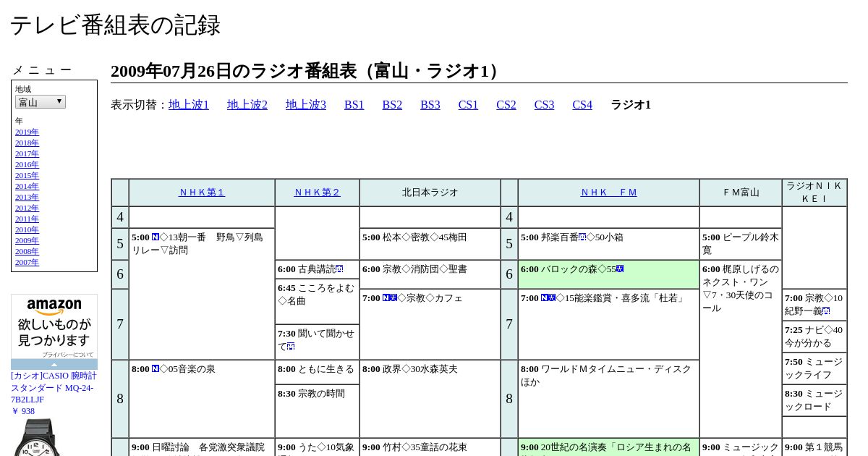Click the rerun icon after 紀野一義
The image size is (868, 456).
coord(826,311)
